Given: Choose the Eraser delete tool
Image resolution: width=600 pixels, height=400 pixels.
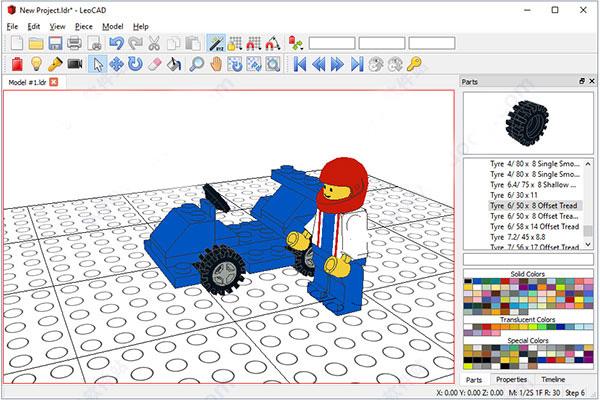Looking at the screenshot, I should 154,64.
